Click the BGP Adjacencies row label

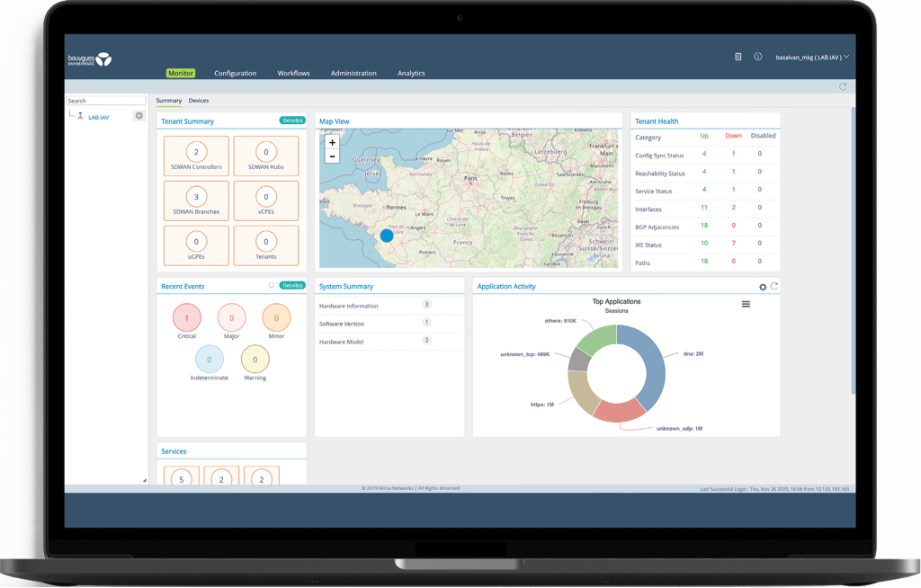657,227
